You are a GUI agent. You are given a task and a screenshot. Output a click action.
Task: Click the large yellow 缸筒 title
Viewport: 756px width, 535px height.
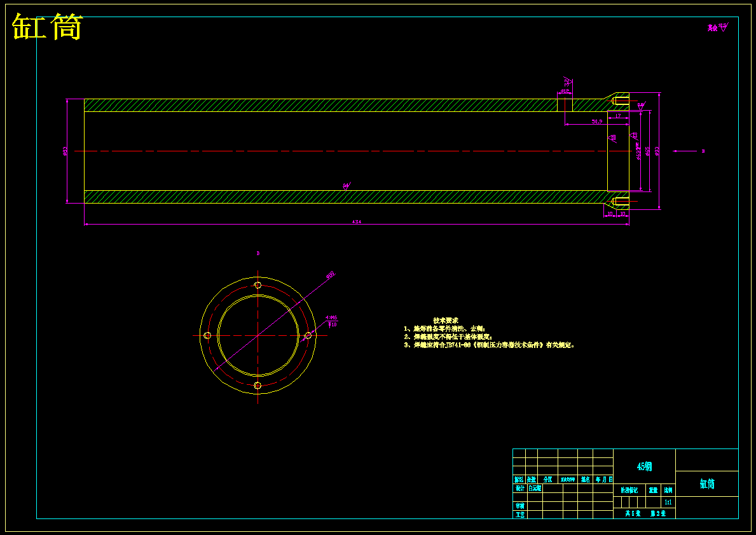(x=47, y=27)
